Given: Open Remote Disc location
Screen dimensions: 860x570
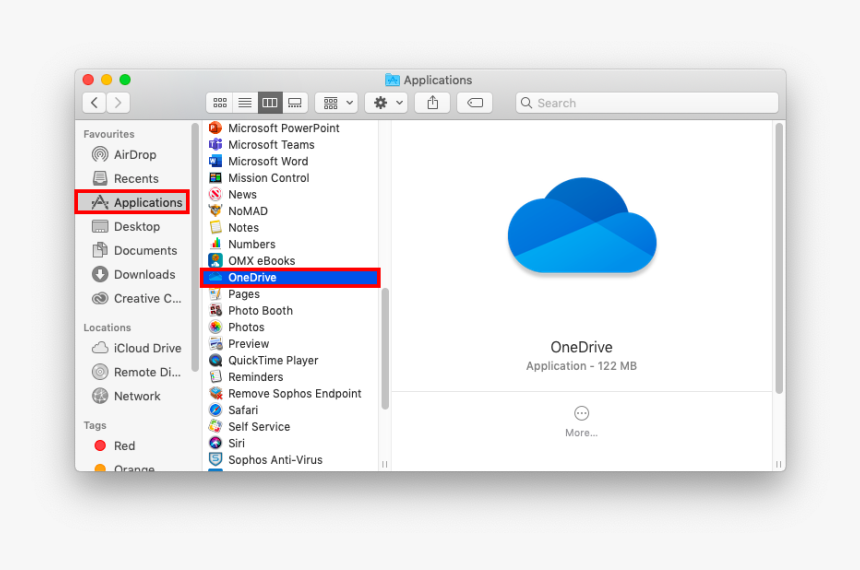Looking at the screenshot, I should click(x=136, y=372).
